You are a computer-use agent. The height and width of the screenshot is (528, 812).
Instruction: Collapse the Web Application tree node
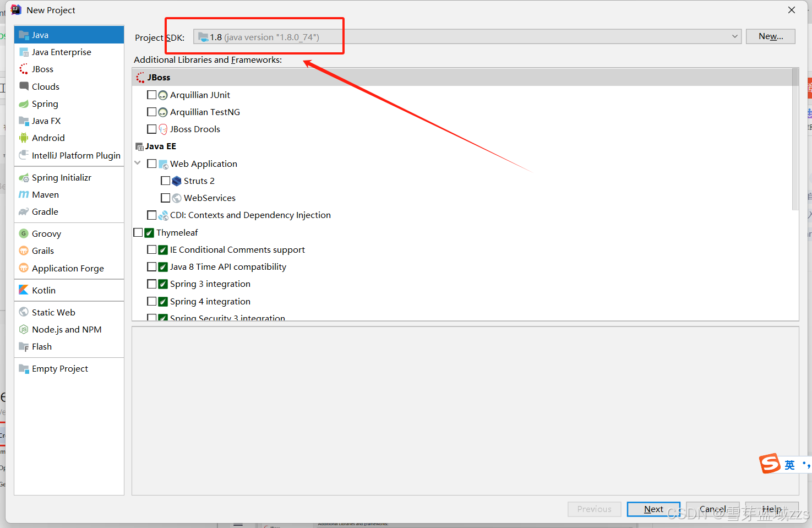point(138,163)
